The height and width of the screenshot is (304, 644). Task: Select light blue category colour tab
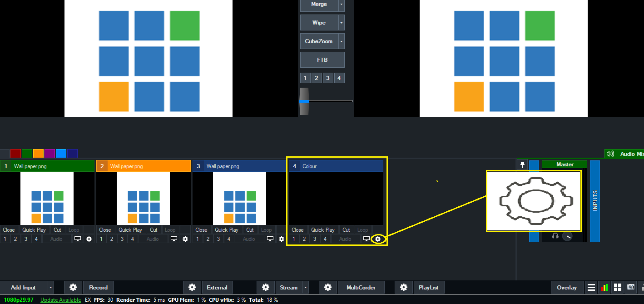pyautogui.click(x=61, y=154)
